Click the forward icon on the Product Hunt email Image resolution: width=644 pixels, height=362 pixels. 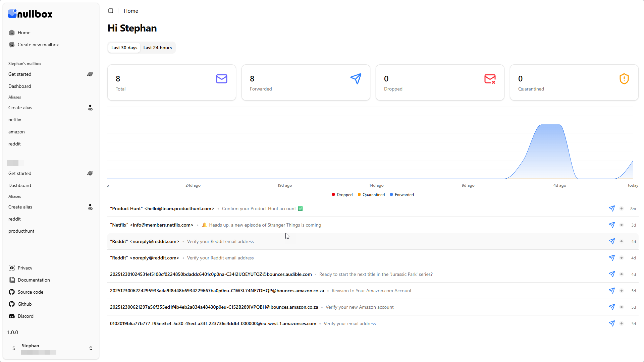pos(611,208)
